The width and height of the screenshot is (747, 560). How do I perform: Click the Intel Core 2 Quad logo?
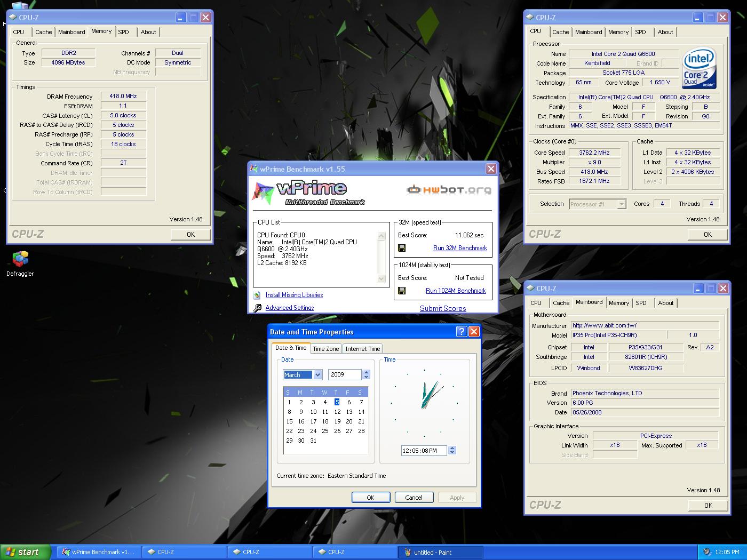point(699,68)
